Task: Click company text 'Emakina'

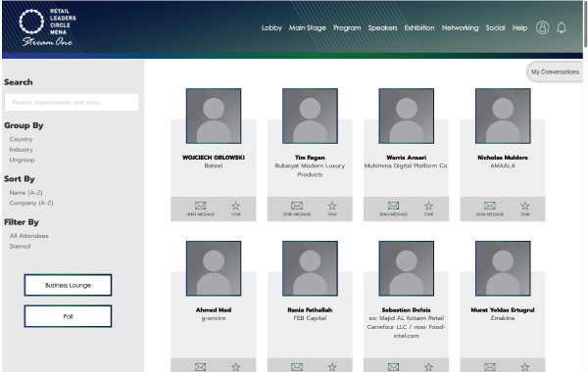Action: point(503,318)
